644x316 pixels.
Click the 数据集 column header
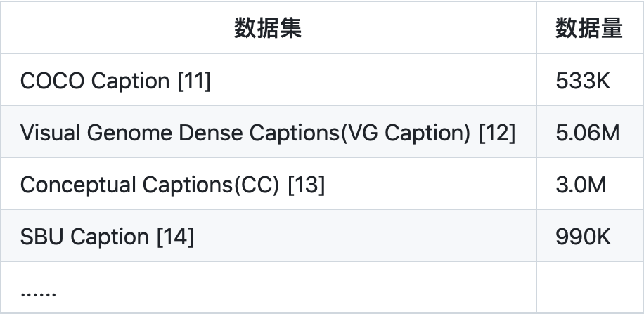268,28
